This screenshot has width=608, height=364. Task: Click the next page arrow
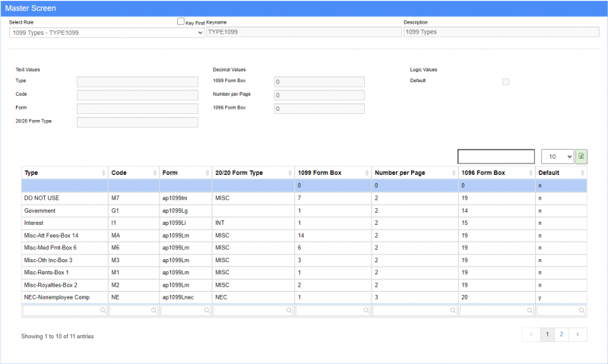pyautogui.click(x=578, y=334)
